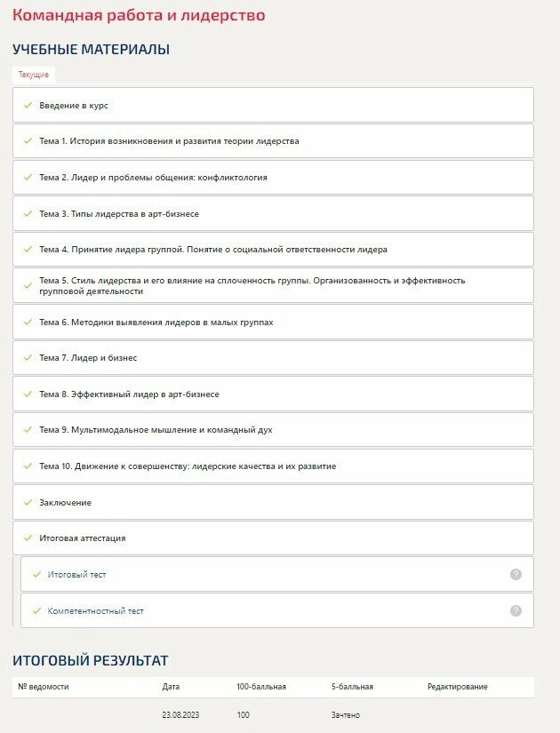Click checkmark icon beside Тема 7. Лидер и бизнес
The width and height of the screenshot is (560, 733).
click(x=28, y=357)
